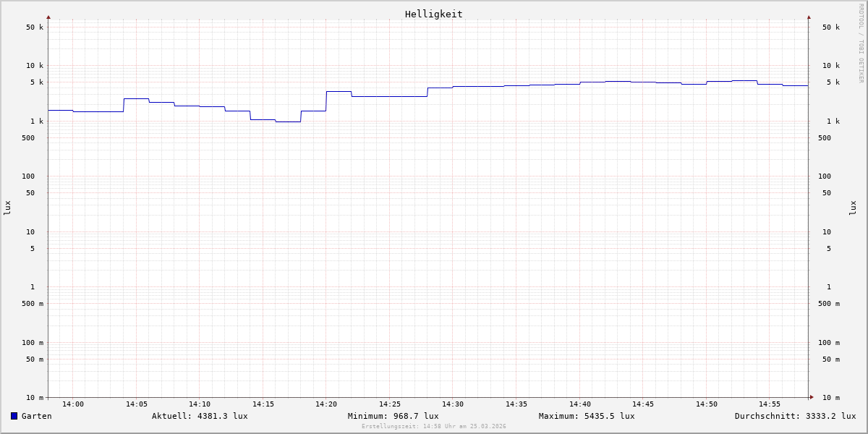
Task: Click the Maximum 5435.5 lux value
Action: point(587,416)
